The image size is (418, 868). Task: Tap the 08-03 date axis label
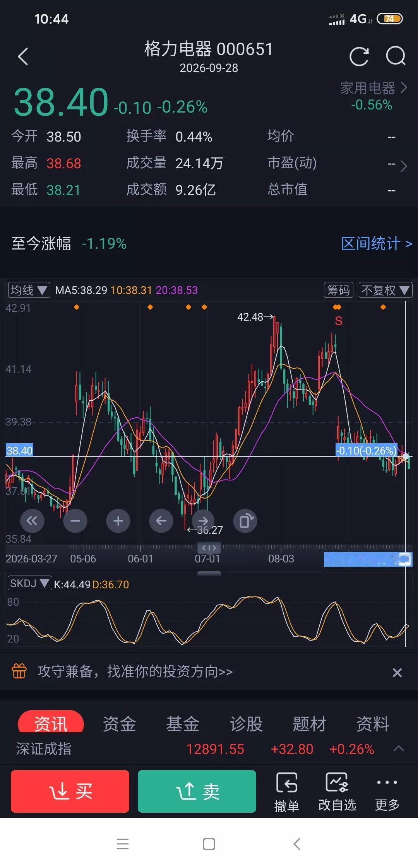pos(281,559)
